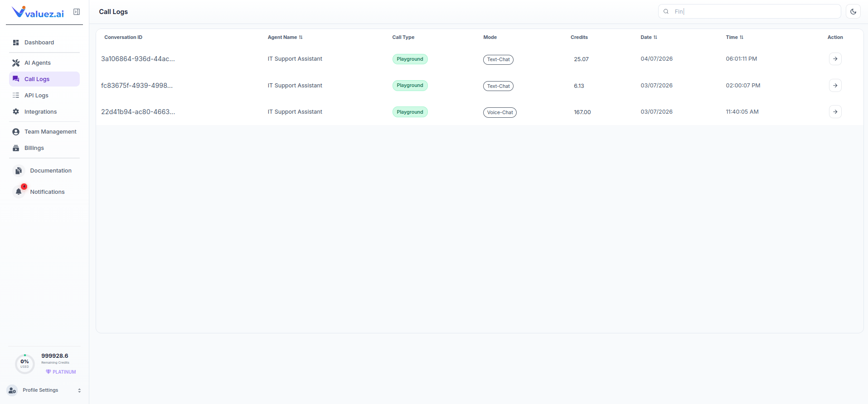This screenshot has height=404, width=868.
Task: Click IT Support Assistant in first row
Action: [x=295, y=59]
